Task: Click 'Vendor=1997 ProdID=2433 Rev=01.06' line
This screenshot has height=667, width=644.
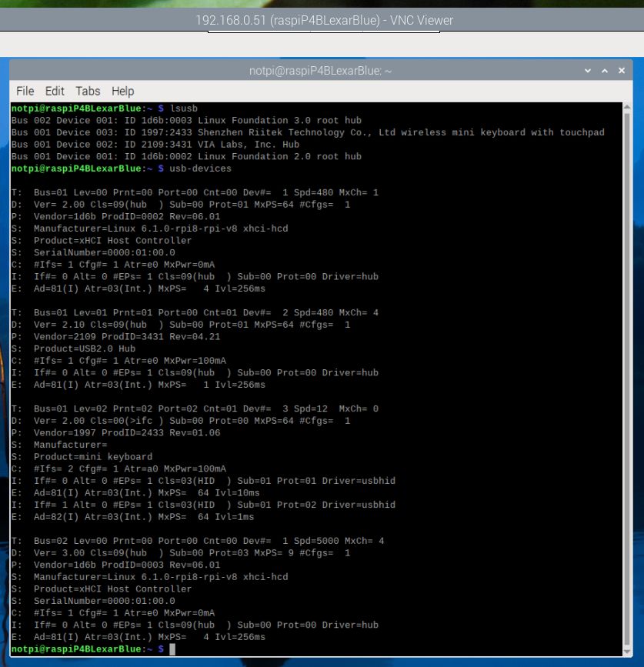Action: 115,432
